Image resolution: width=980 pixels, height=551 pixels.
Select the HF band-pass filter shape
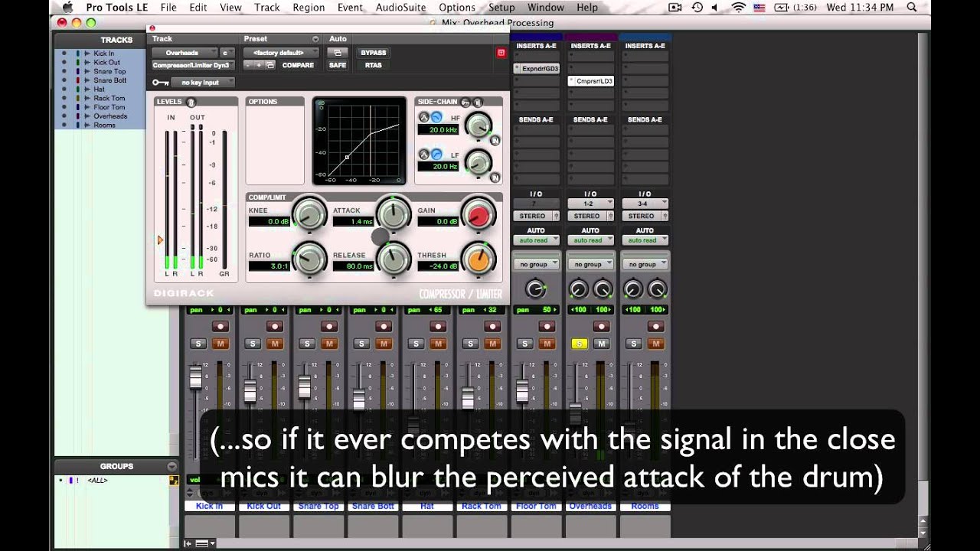[x=423, y=117]
